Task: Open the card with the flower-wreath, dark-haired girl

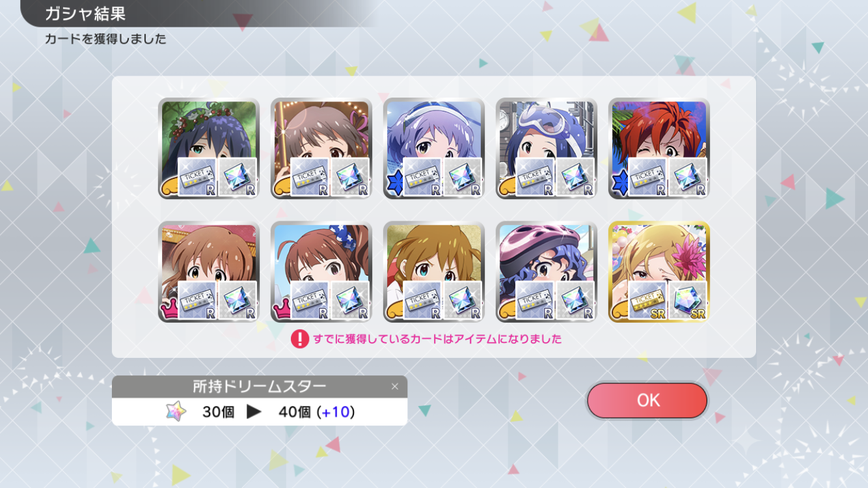Action: (209, 148)
